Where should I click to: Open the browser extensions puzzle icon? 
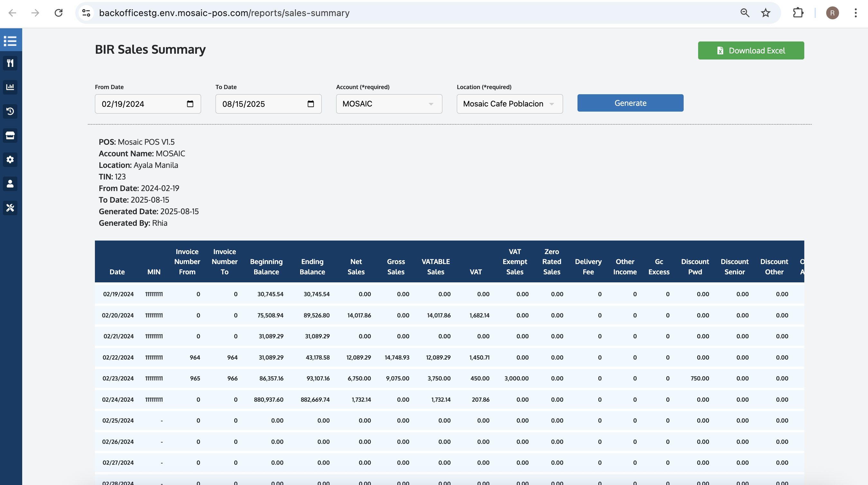pyautogui.click(x=798, y=13)
